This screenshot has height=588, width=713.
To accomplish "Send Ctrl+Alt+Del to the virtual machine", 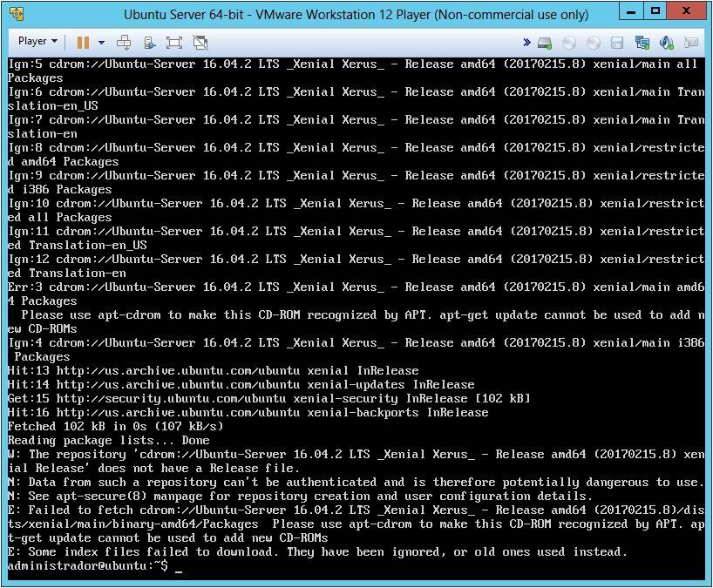I will pos(124,43).
